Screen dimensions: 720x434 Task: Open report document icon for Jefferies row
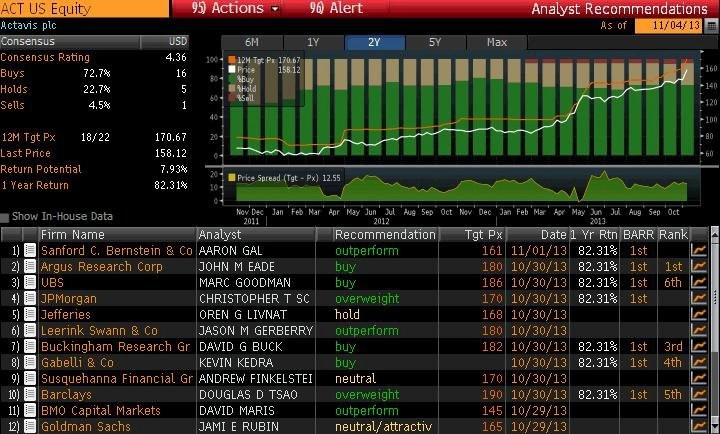30,315
